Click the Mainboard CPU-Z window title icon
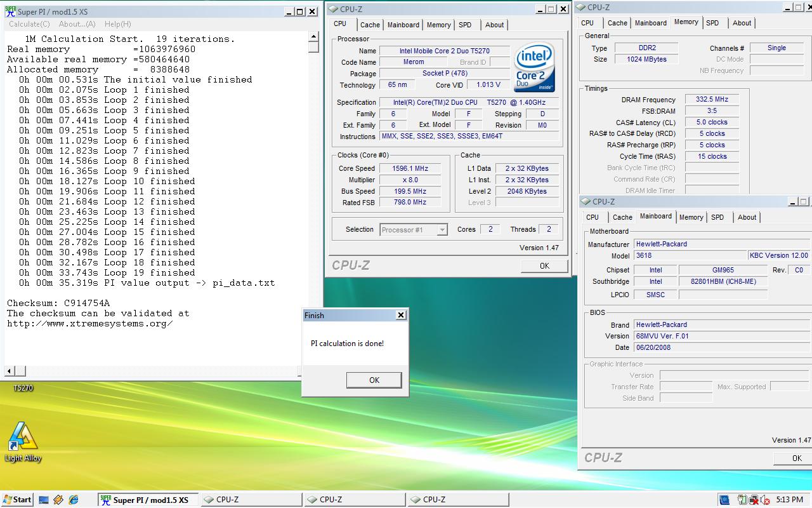The width and height of the screenshot is (812, 508). click(x=586, y=201)
